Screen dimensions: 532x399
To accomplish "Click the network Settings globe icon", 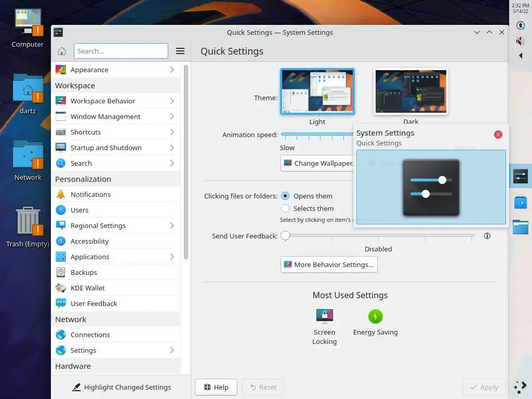I will click(x=61, y=351).
